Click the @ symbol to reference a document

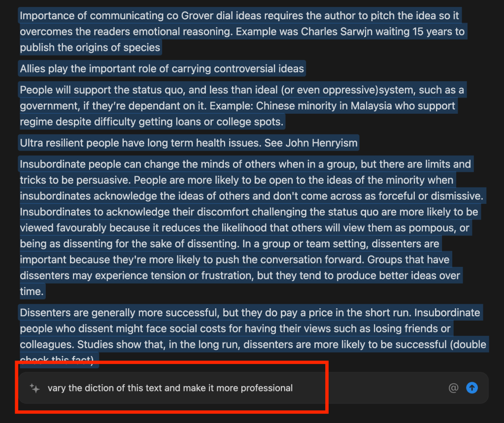click(453, 388)
